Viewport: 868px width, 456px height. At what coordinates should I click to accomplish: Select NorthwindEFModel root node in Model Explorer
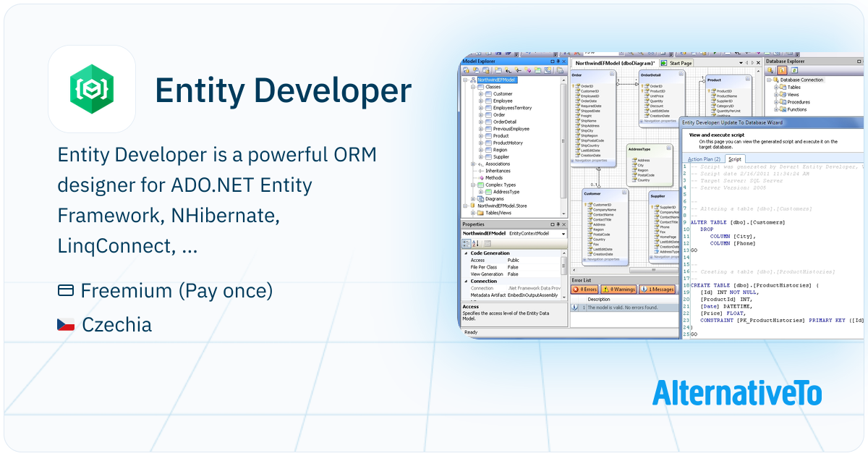tap(496, 80)
